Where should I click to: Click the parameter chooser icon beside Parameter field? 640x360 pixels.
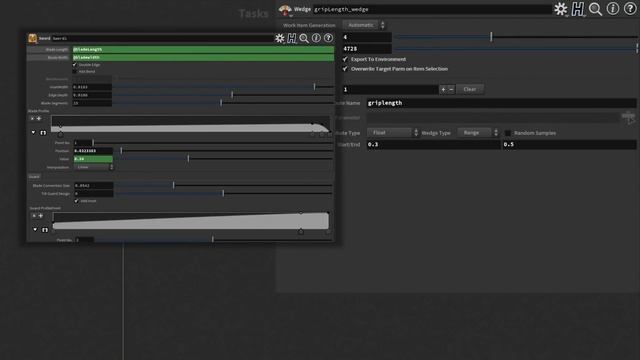629,118
